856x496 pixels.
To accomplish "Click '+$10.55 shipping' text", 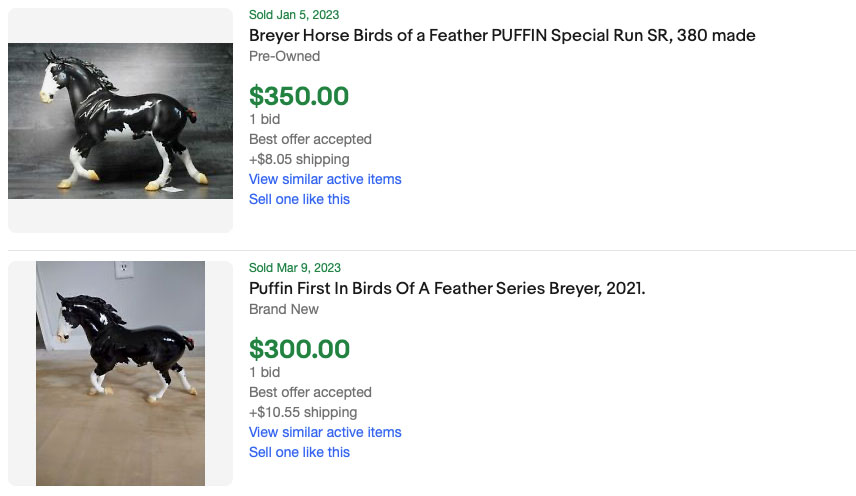I will 303,412.
